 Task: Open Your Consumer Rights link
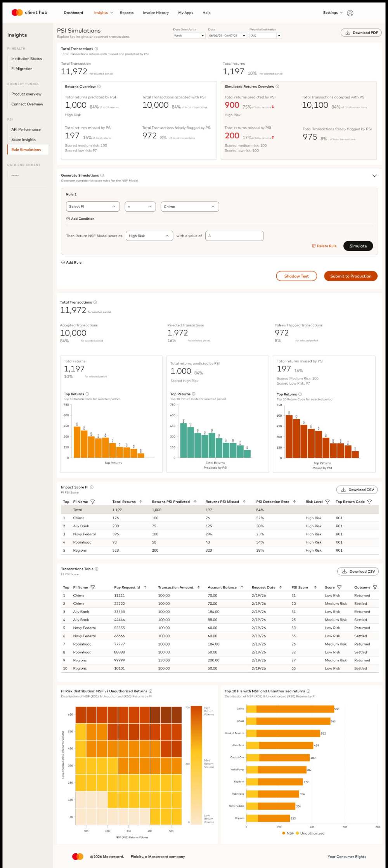[347, 856]
